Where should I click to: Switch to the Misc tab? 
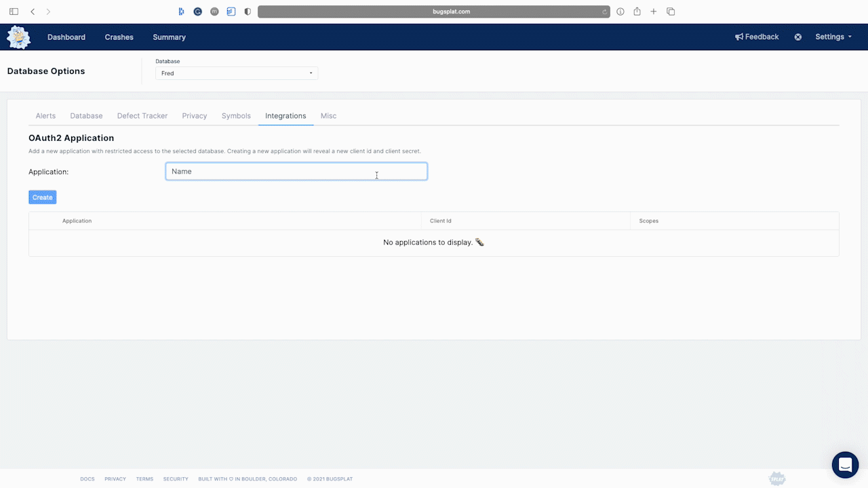pyautogui.click(x=328, y=116)
